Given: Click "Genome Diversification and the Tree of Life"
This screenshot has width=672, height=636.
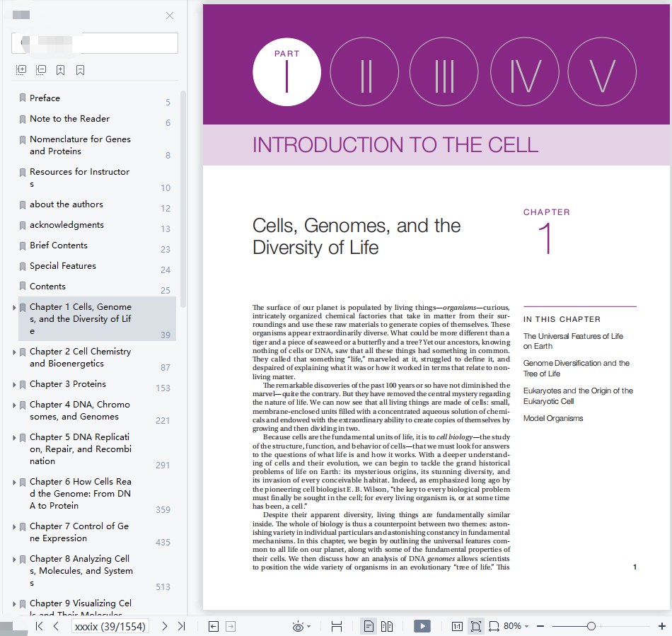Looking at the screenshot, I should tap(577, 369).
